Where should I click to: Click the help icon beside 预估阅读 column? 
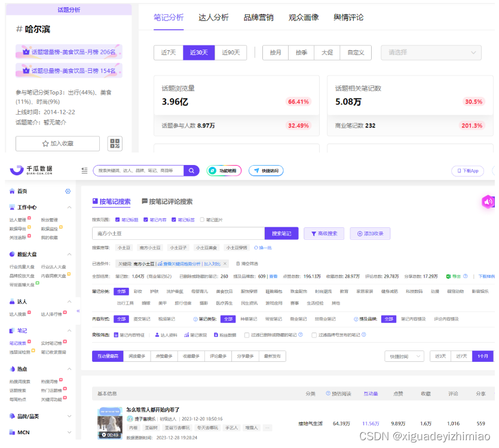point(328,393)
